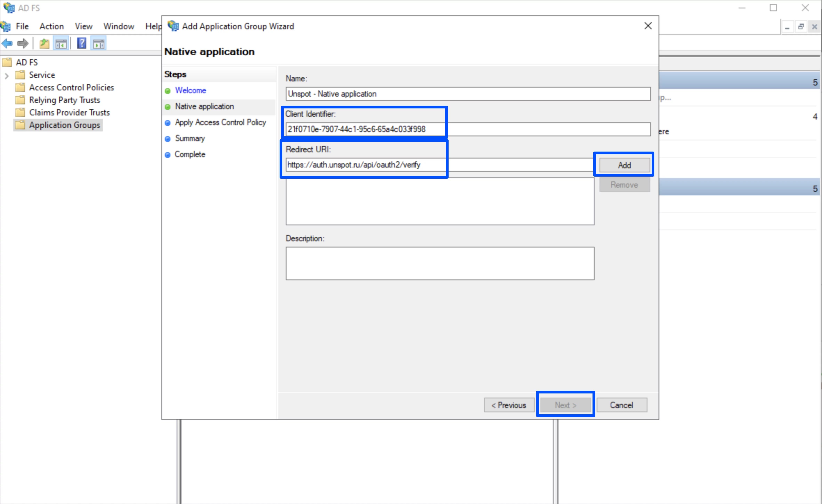Image resolution: width=822 pixels, height=504 pixels.
Task: Cancel the Add Application Group Wizard
Action: click(621, 405)
